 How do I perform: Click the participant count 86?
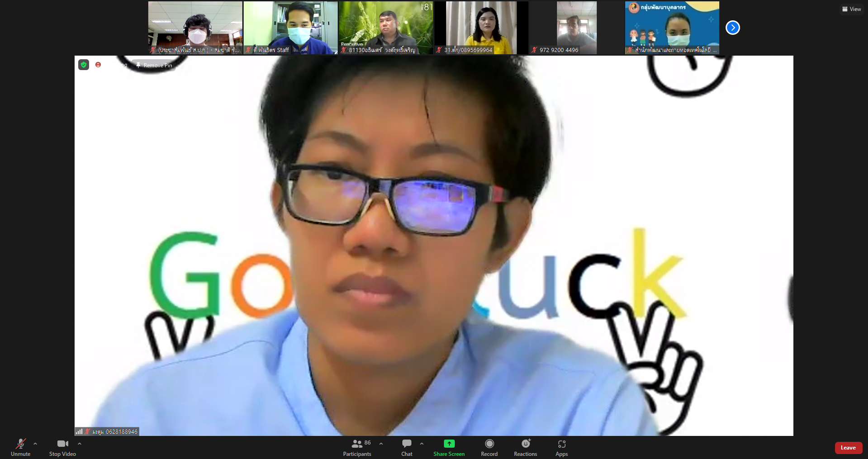pos(368,443)
